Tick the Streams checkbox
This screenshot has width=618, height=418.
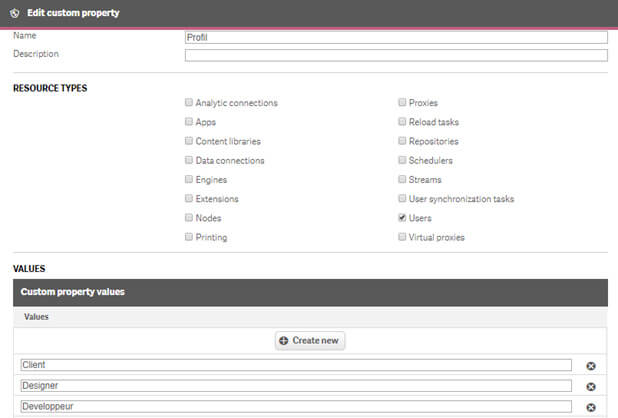[x=402, y=179]
